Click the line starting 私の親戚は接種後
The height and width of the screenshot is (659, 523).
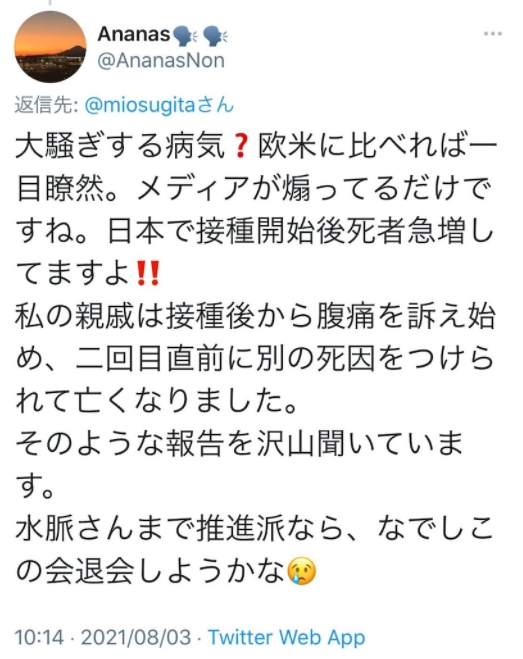(x=256, y=316)
